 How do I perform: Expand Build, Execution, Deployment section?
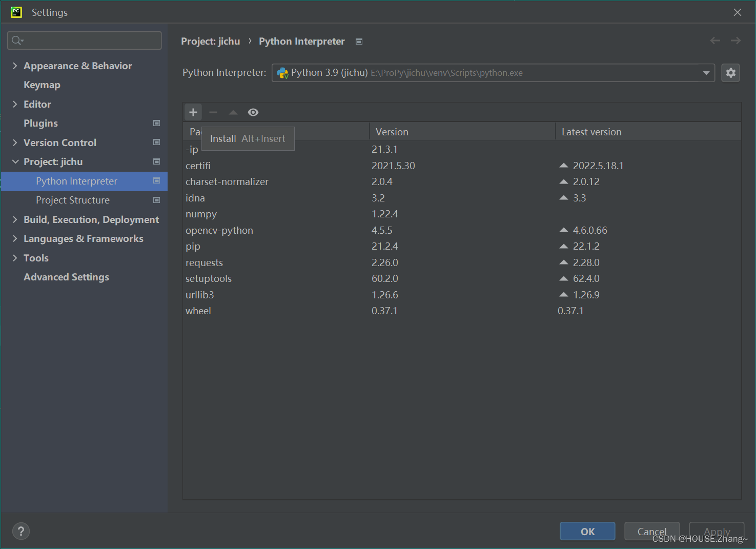15,219
